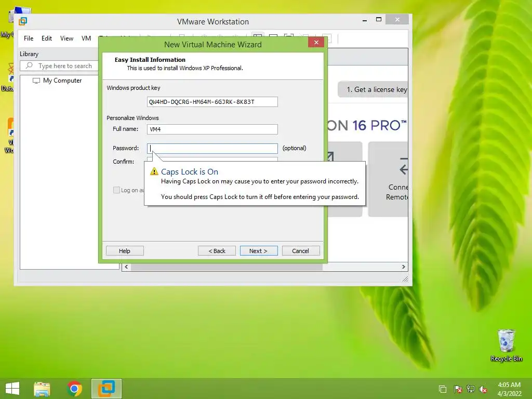
Task: Click the magnifier icon in Library search
Action: pyautogui.click(x=29, y=65)
